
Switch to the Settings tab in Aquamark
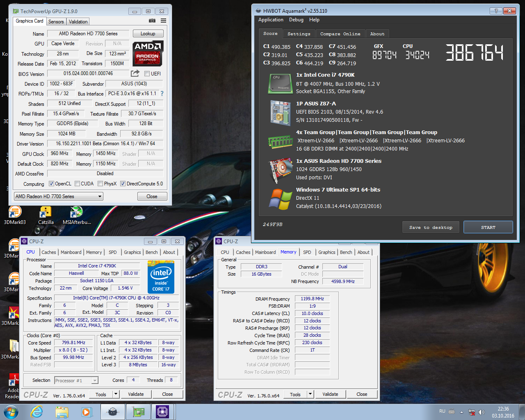(299, 34)
